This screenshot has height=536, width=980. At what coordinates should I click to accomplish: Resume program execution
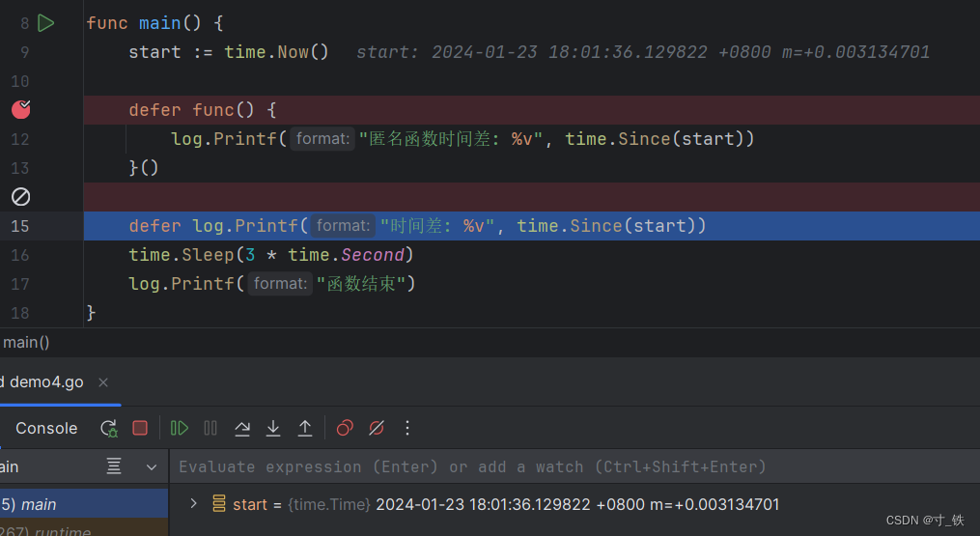(x=180, y=428)
